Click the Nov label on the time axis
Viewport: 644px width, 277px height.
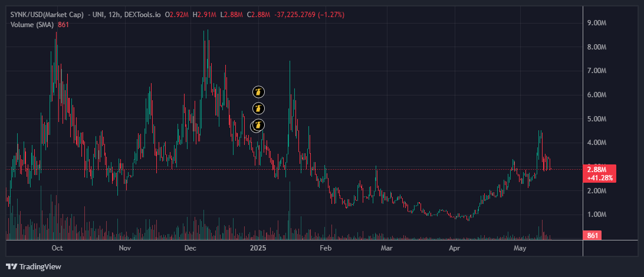tap(124, 248)
